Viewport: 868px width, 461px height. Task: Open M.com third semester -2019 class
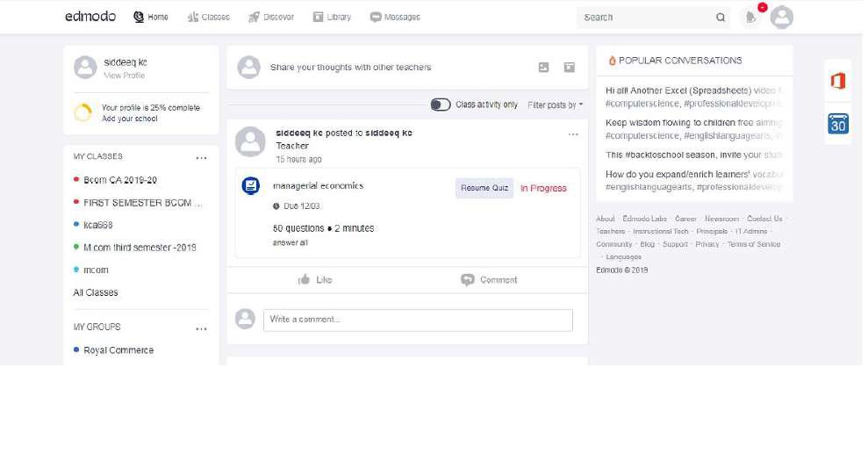(140, 248)
